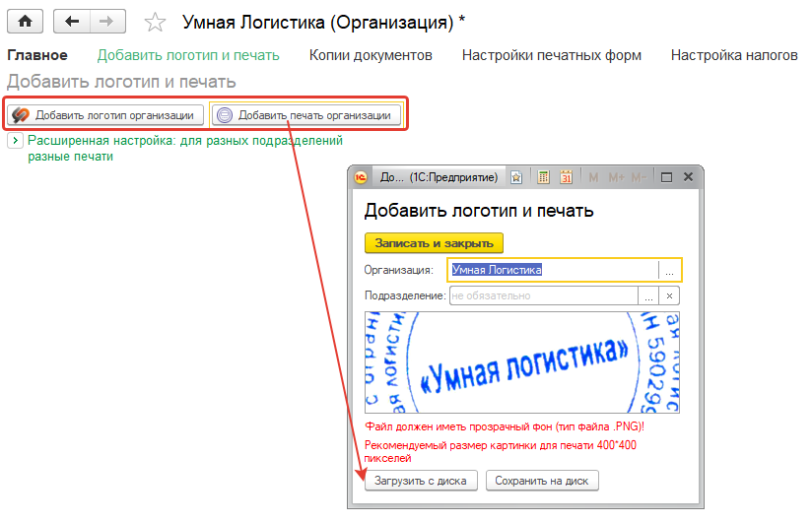Maximize the Добавить логотип dialog
This screenshot has width=812, height=523.
(x=666, y=177)
